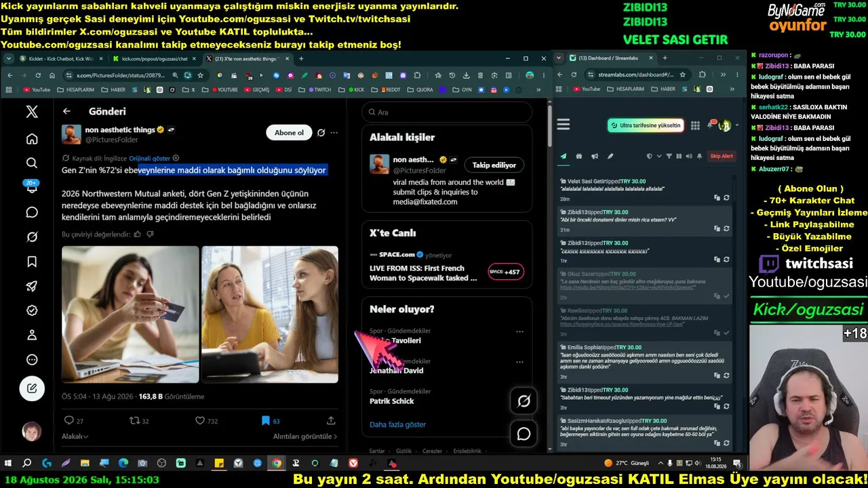Click the X Ara search field

[447, 113]
